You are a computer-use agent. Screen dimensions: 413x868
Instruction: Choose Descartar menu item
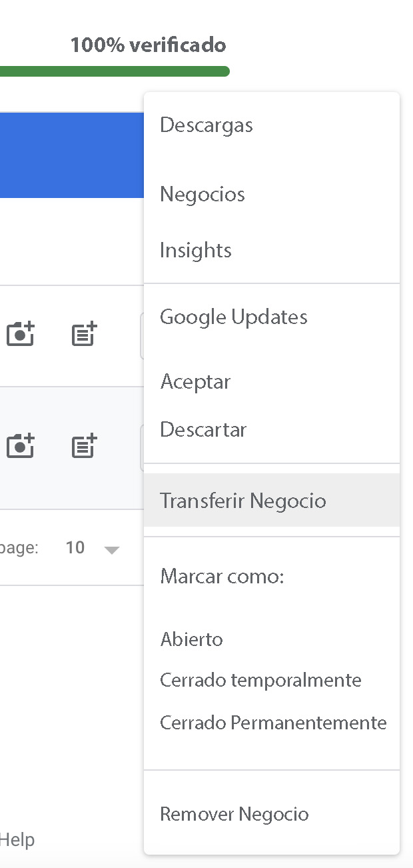[x=203, y=430]
